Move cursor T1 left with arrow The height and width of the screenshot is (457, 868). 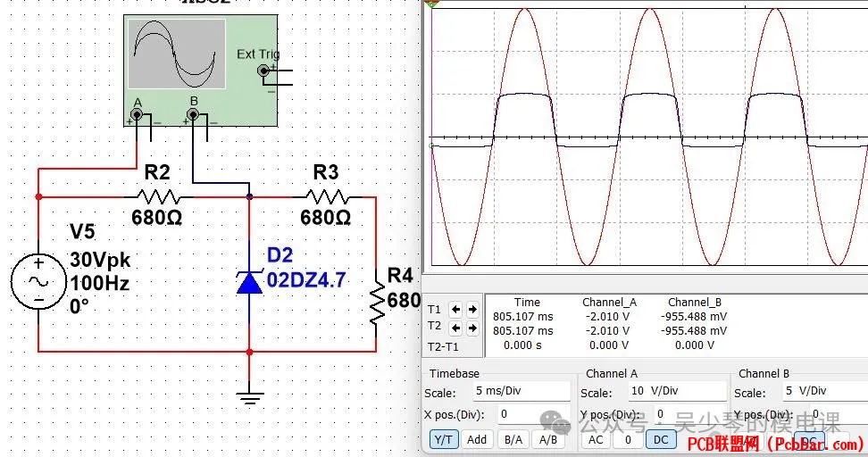click(x=455, y=309)
